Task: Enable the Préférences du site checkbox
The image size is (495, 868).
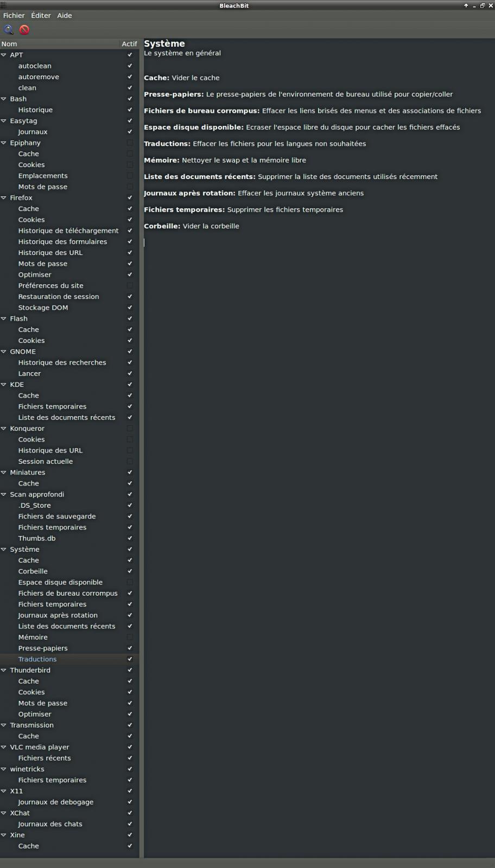Action: click(x=130, y=285)
